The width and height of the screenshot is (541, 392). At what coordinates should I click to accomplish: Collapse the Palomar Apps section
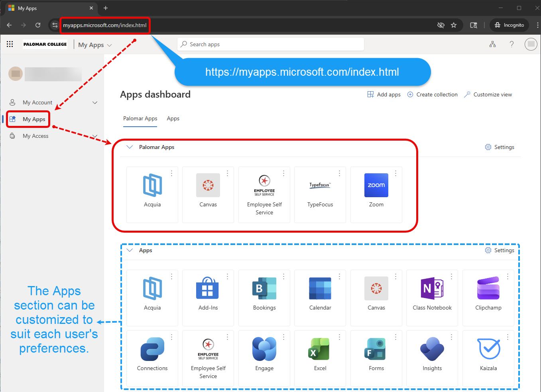130,147
